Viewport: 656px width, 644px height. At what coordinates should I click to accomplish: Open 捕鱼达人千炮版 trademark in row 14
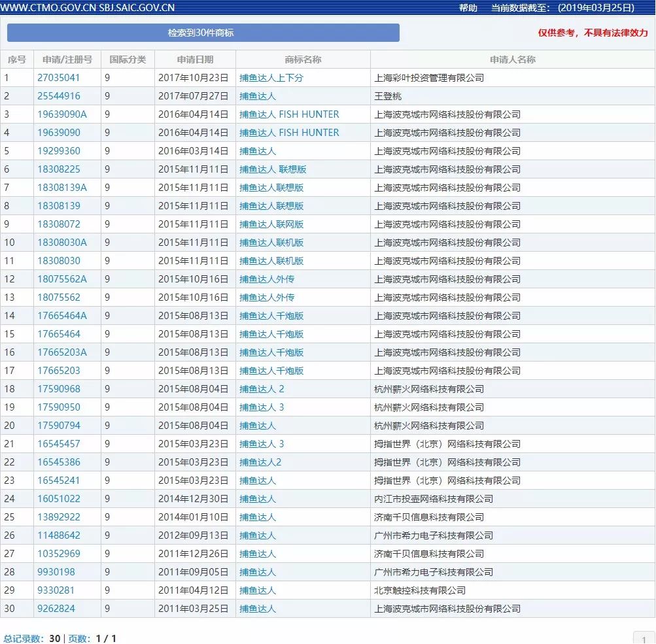[x=271, y=316]
